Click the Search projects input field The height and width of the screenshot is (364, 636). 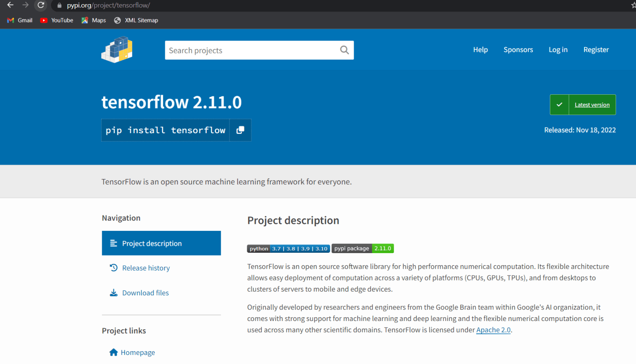click(248, 50)
